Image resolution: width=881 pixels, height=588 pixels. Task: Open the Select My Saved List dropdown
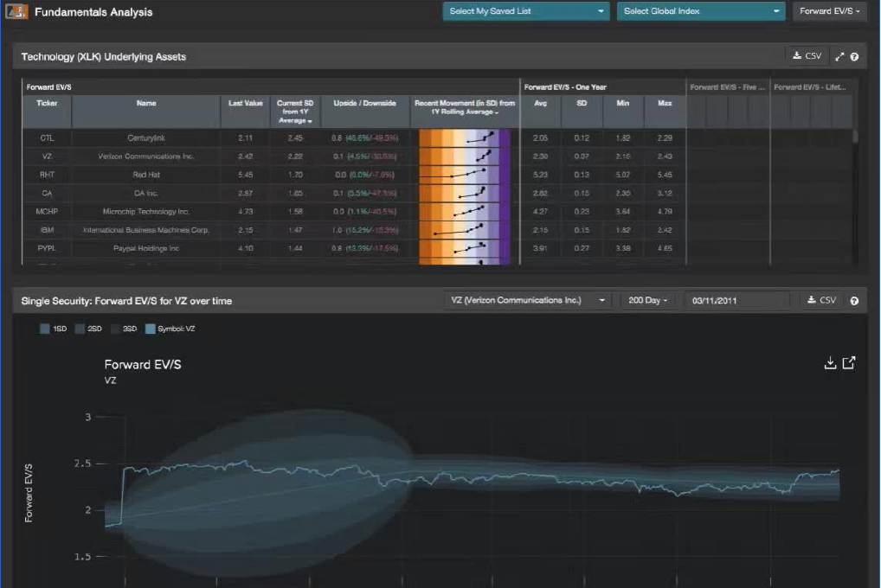click(526, 11)
